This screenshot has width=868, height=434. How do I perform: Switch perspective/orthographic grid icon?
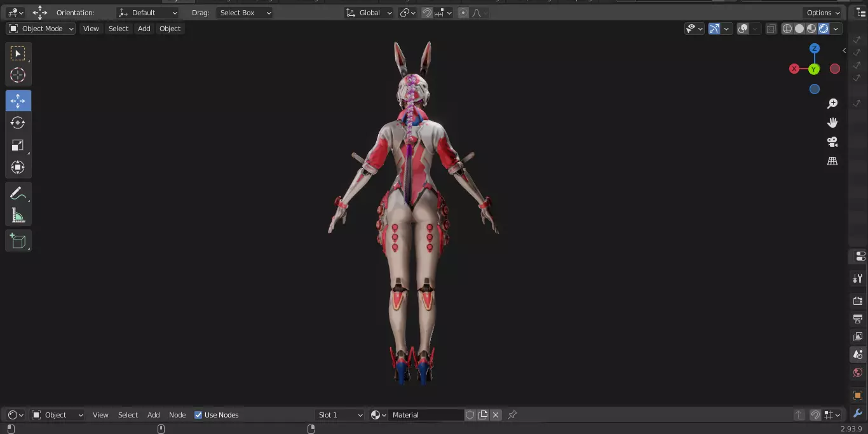(x=832, y=161)
